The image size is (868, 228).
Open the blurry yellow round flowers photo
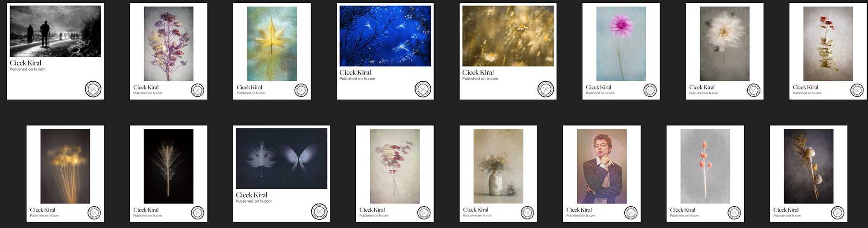tap(65, 166)
